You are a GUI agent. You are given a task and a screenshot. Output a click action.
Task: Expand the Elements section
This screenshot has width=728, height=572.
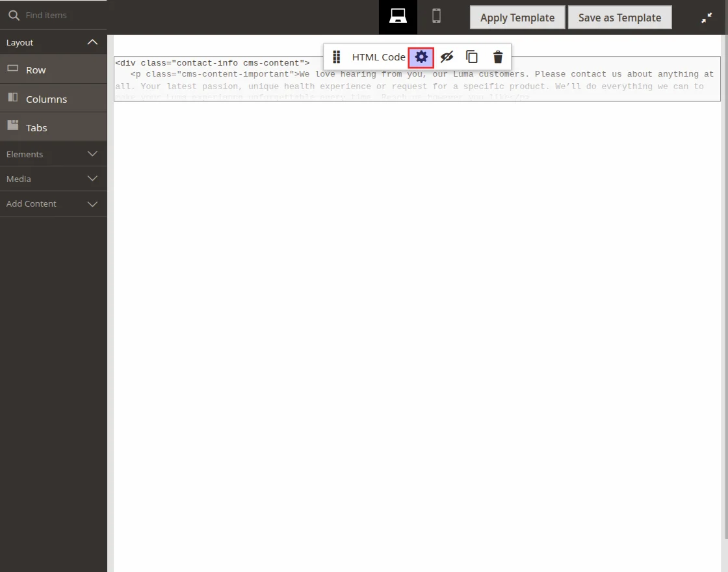[92, 154]
